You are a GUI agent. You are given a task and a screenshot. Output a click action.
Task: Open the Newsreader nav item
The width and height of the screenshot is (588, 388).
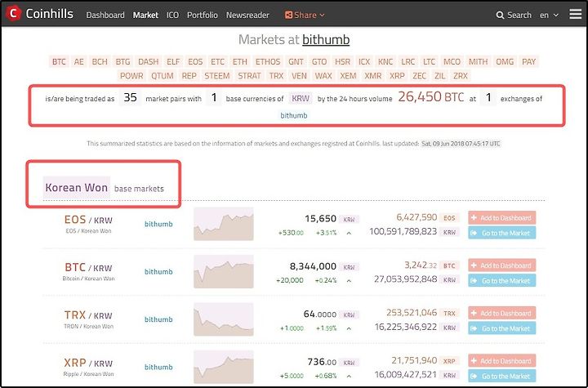click(x=247, y=15)
